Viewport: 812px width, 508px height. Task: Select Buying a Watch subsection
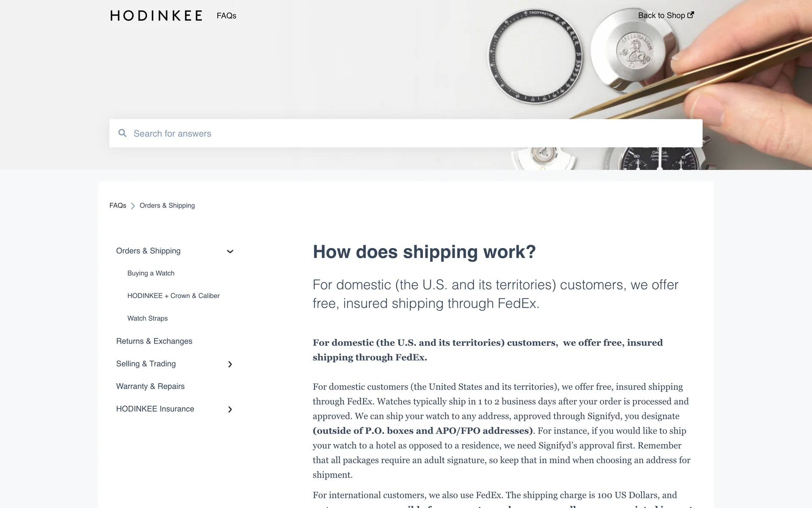151,273
